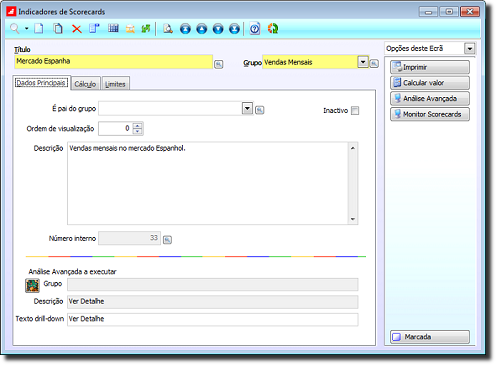Decrease Ordem de visualização with down arrow
Screen dimensions: 496x365
tap(137, 131)
